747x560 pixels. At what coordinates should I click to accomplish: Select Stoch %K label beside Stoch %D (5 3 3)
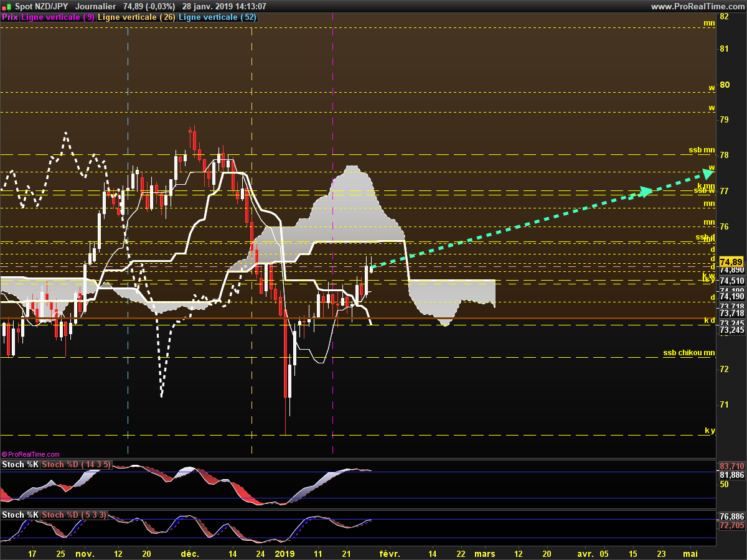(x=21, y=515)
